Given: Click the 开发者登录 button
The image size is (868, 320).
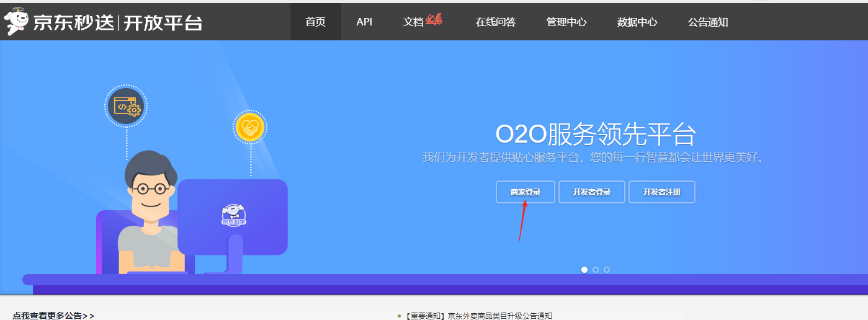Looking at the screenshot, I should pyautogui.click(x=592, y=192).
